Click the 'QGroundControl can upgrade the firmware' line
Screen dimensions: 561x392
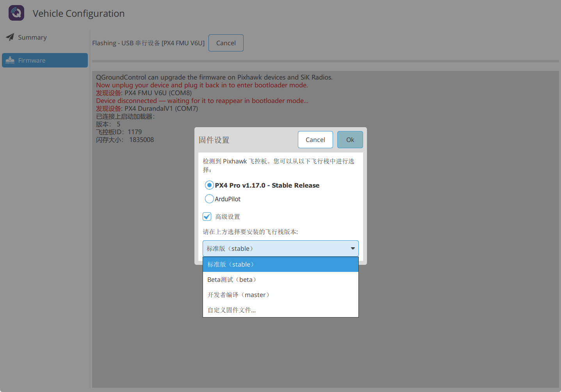click(x=214, y=77)
